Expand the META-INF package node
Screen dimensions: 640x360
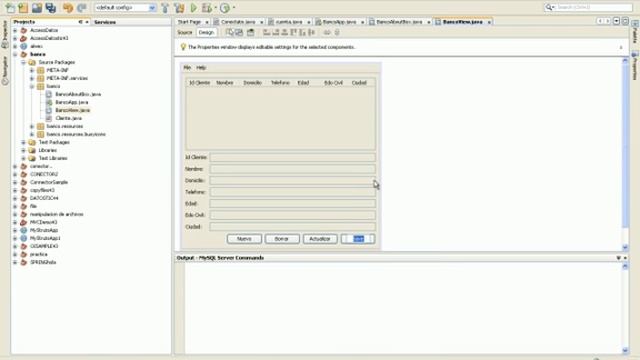click(32, 70)
